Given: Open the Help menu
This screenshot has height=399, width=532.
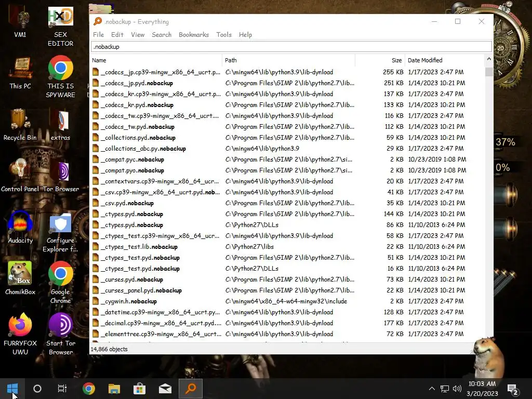Looking at the screenshot, I should coord(245,35).
